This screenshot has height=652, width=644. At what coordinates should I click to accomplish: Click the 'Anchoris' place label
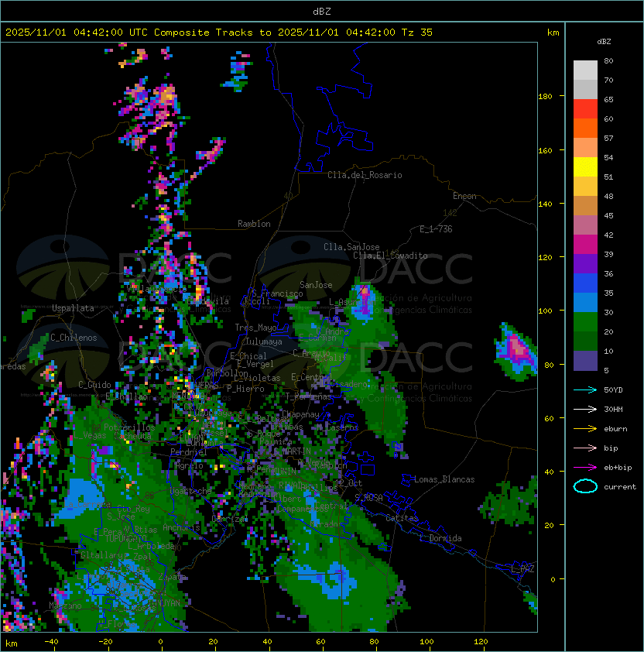coord(181,527)
